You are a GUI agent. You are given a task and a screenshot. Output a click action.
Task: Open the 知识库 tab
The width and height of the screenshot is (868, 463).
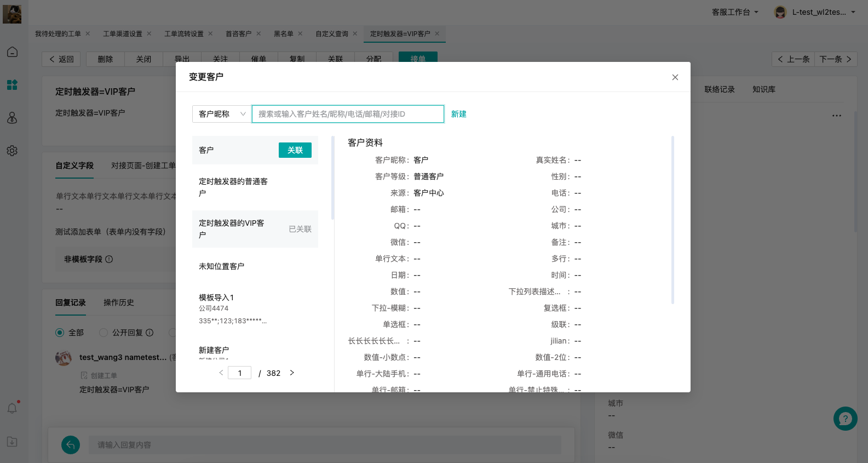click(764, 89)
